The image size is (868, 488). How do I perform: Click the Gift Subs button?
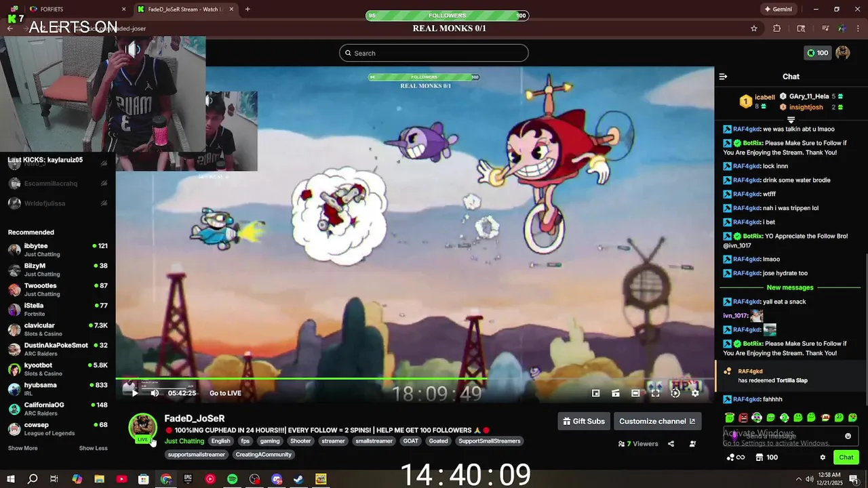(584, 421)
